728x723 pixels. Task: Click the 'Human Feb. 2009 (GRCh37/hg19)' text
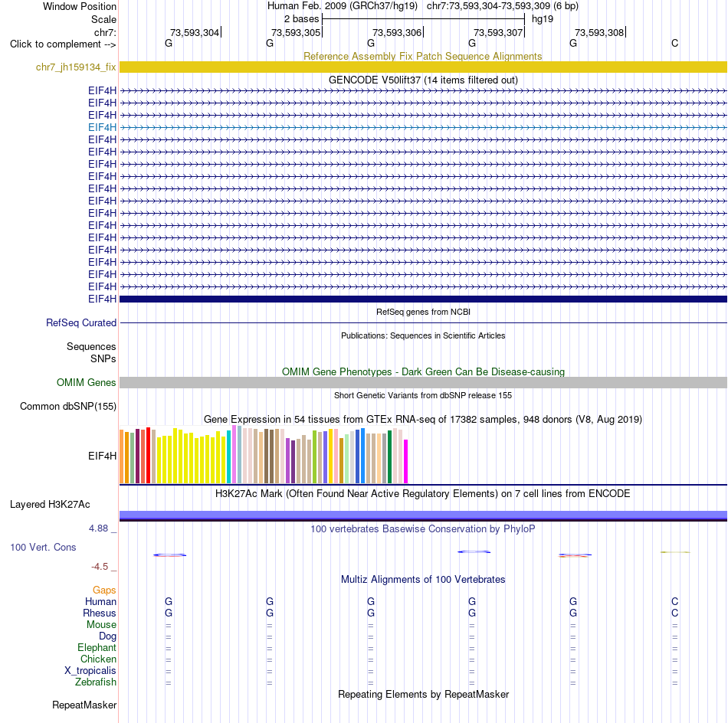click(343, 6)
